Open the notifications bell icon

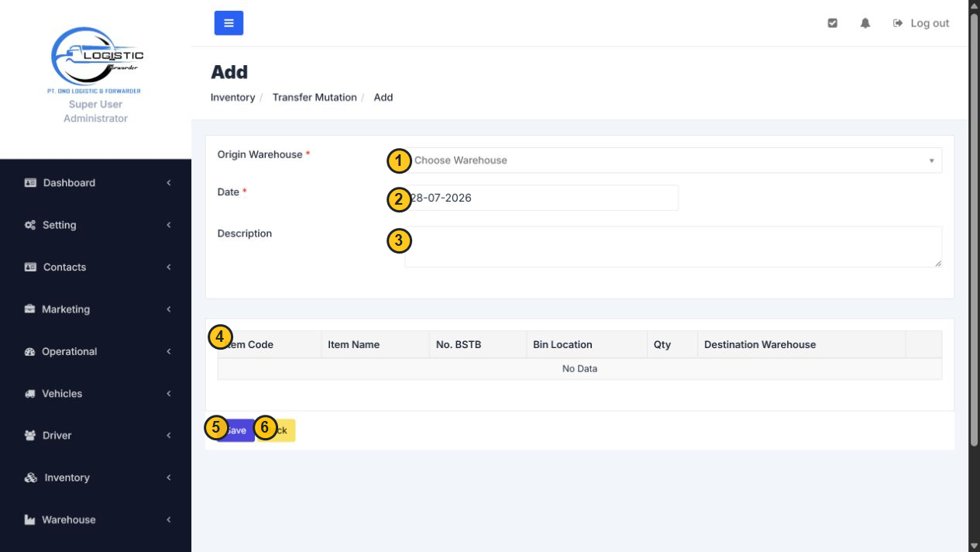pyautogui.click(x=865, y=23)
